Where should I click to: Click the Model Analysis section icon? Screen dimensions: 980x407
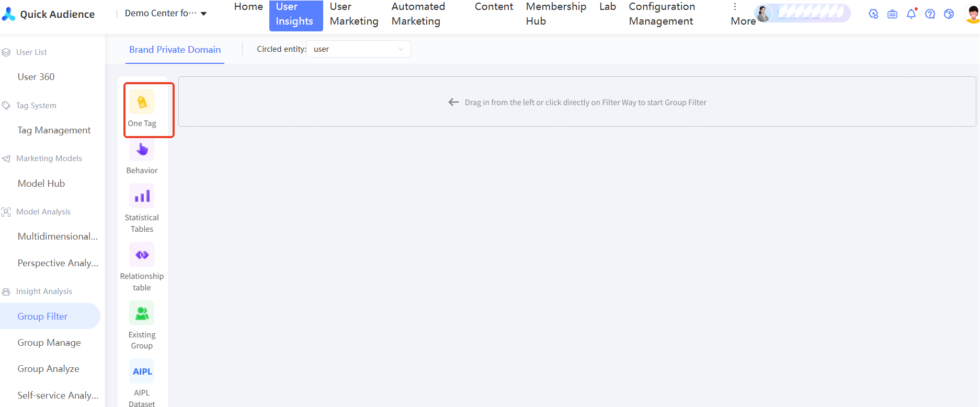tap(6, 212)
